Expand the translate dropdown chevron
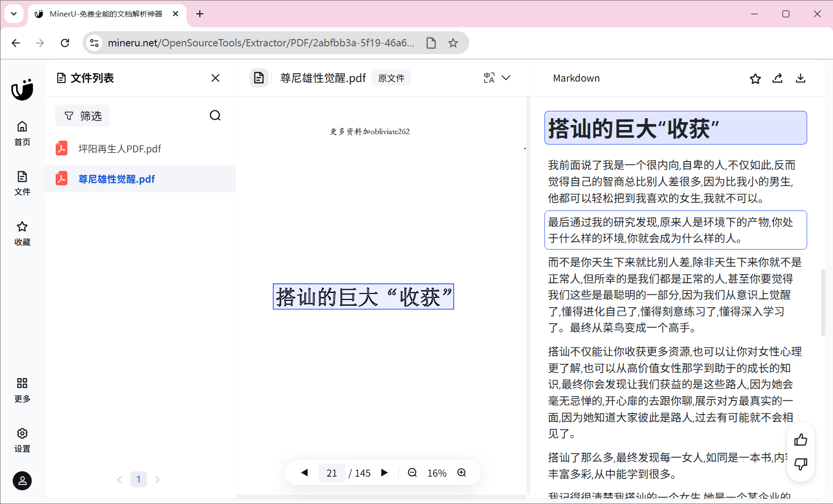The height and width of the screenshot is (504, 833). point(506,78)
